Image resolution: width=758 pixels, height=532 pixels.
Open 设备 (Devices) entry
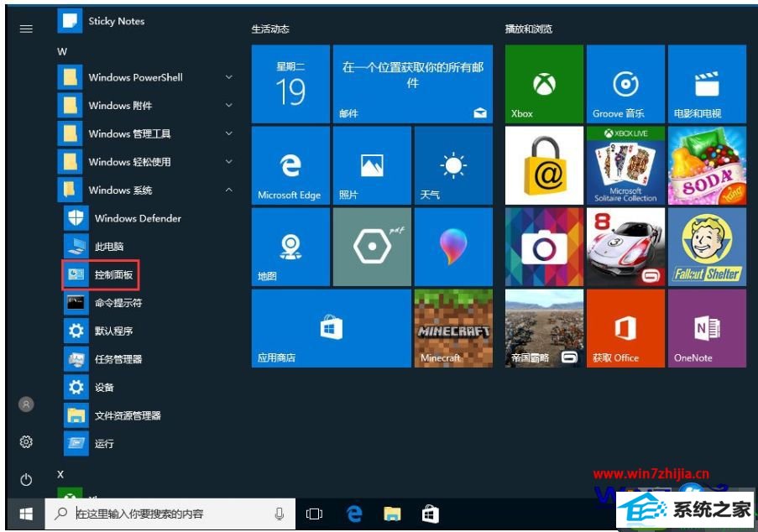[90, 387]
